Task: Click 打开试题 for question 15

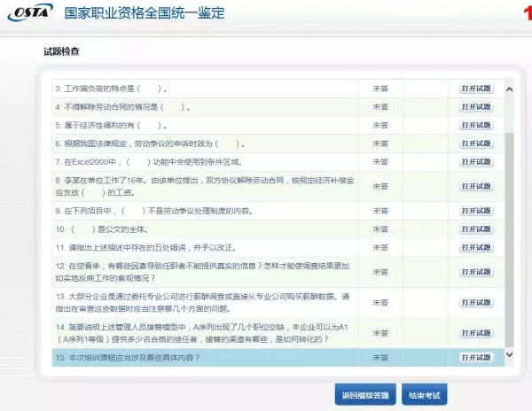Action: (475, 357)
